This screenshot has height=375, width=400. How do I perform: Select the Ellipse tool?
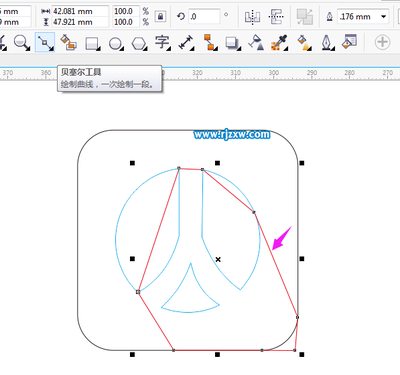(116, 43)
